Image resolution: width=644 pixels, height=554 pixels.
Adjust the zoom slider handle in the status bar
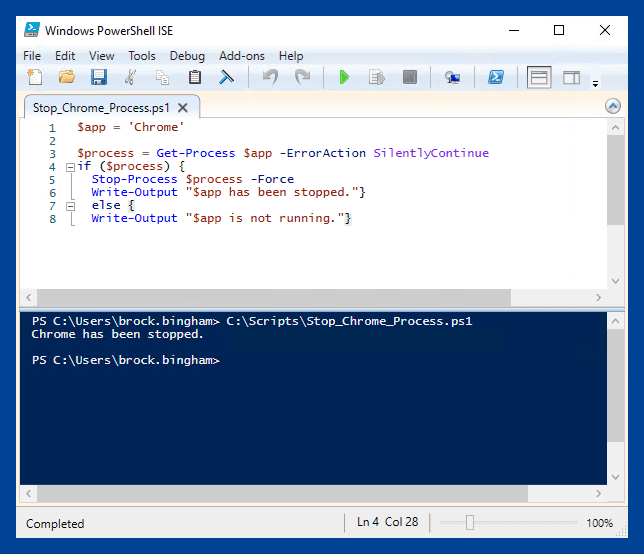click(x=470, y=523)
